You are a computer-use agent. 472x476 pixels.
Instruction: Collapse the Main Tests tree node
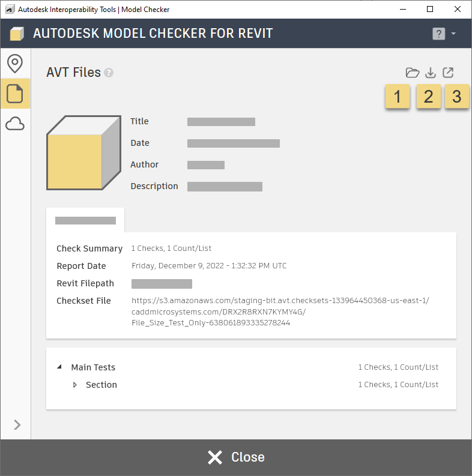(59, 367)
